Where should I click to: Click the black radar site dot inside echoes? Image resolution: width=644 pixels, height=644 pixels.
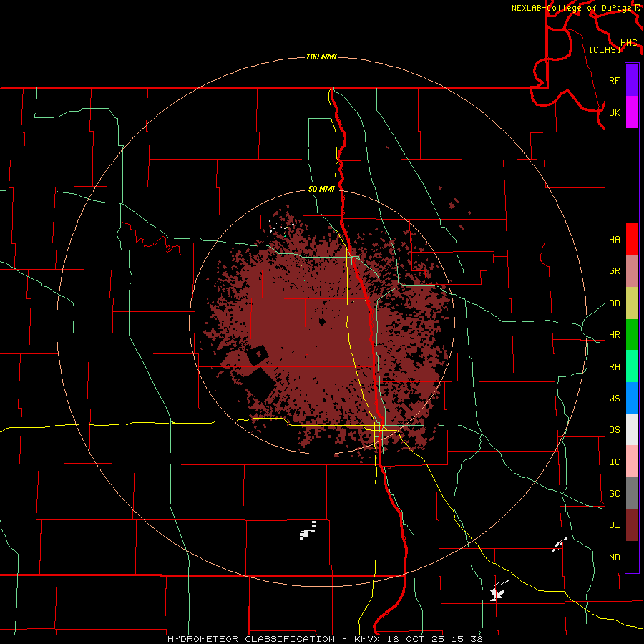[322, 321]
